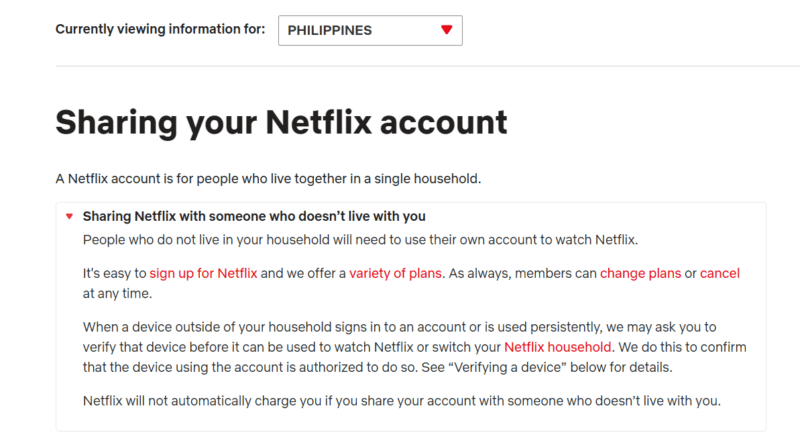Click the 'Sharing your Netflix account' page heading

(281, 122)
